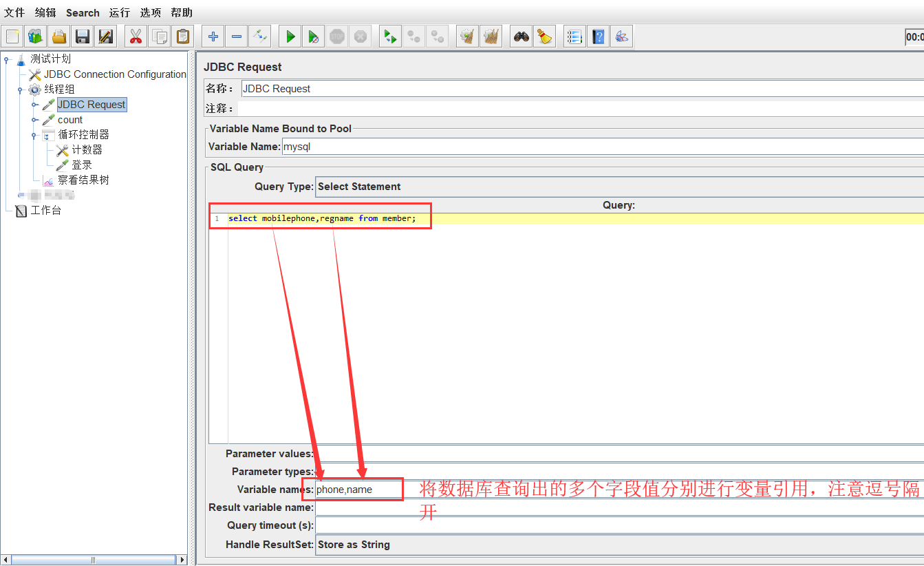Click the Start test green arrow icon
This screenshot has width=924, height=566.
pos(290,36)
